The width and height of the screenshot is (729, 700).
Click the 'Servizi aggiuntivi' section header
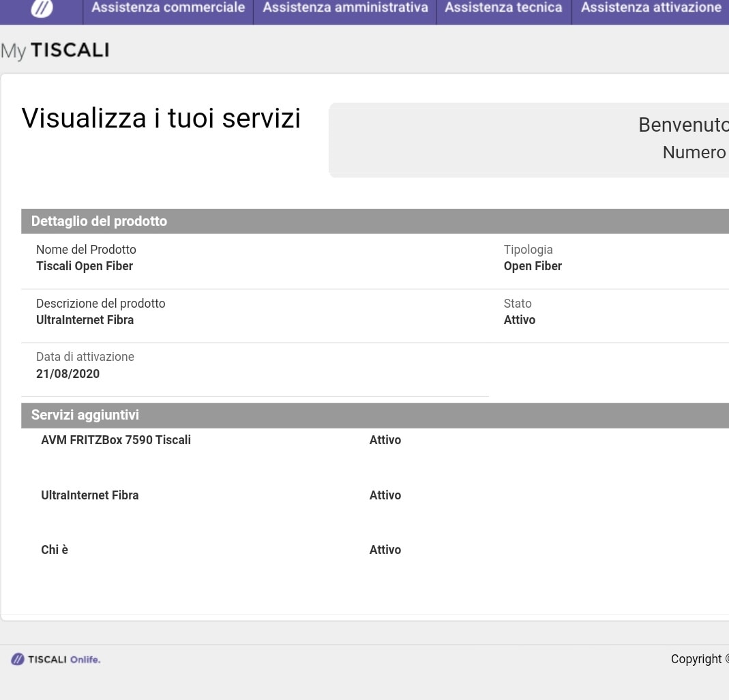click(x=374, y=415)
